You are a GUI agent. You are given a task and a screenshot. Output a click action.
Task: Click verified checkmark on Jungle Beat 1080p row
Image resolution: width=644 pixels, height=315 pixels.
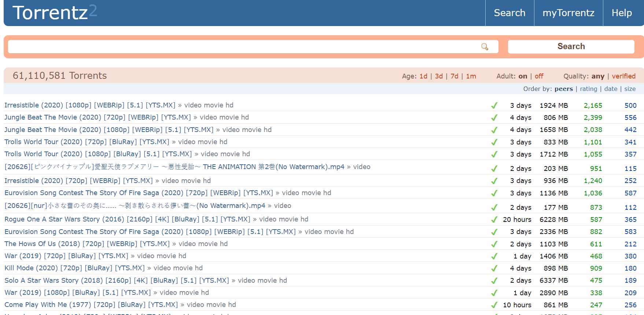(494, 130)
